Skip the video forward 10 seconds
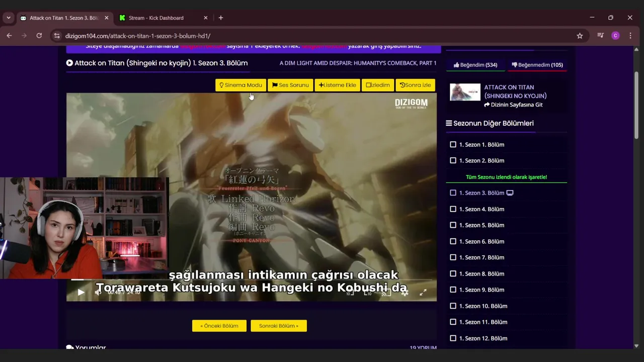Image resolution: width=644 pixels, height=362 pixels. point(368,292)
